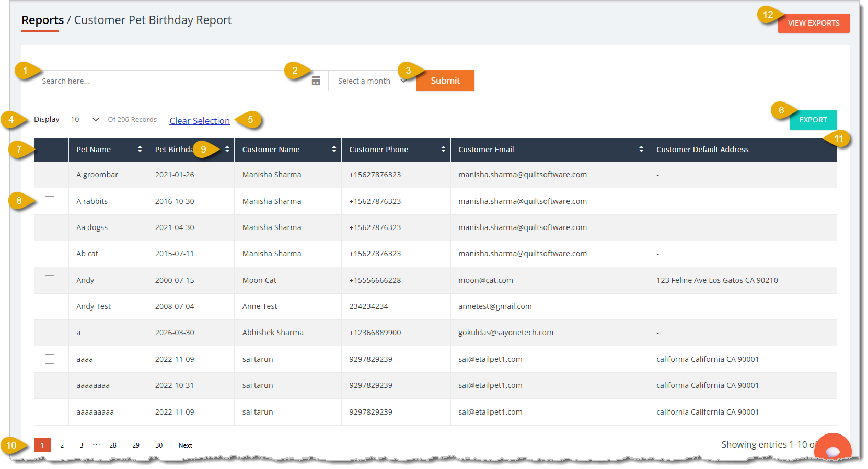The image size is (868, 469).
Task: Jump to page 28
Action: [113, 445]
